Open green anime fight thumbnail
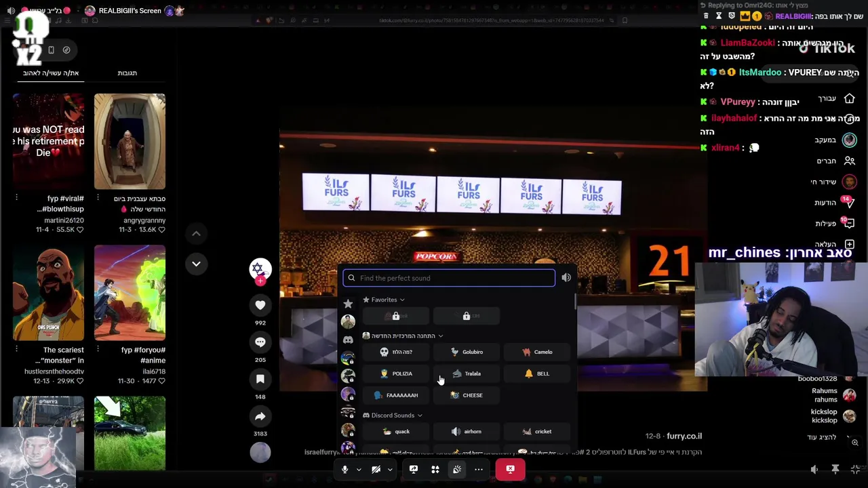 point(130,293)
